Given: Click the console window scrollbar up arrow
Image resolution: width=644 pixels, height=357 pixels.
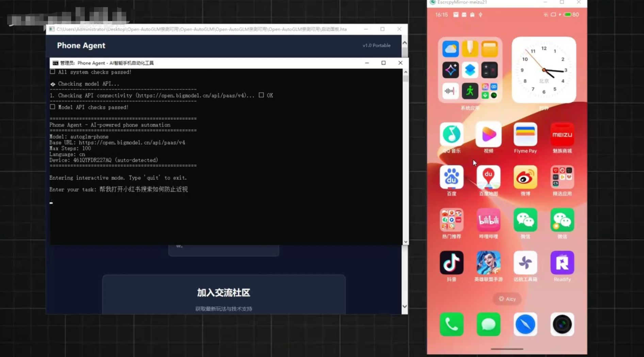Looking at the screenshot, I should 405,72.
